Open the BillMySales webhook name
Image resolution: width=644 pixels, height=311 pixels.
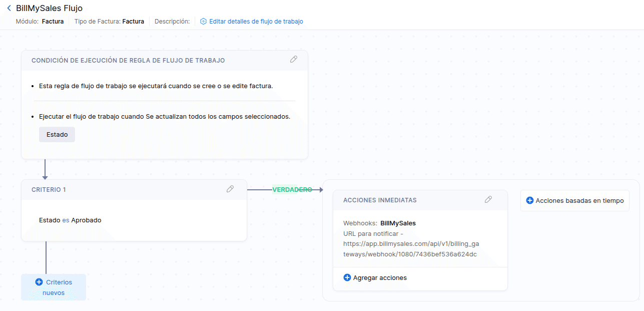[x=398, y=223]
